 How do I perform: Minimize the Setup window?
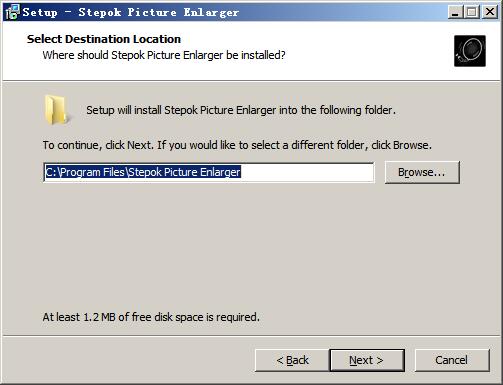click(455, 12)
